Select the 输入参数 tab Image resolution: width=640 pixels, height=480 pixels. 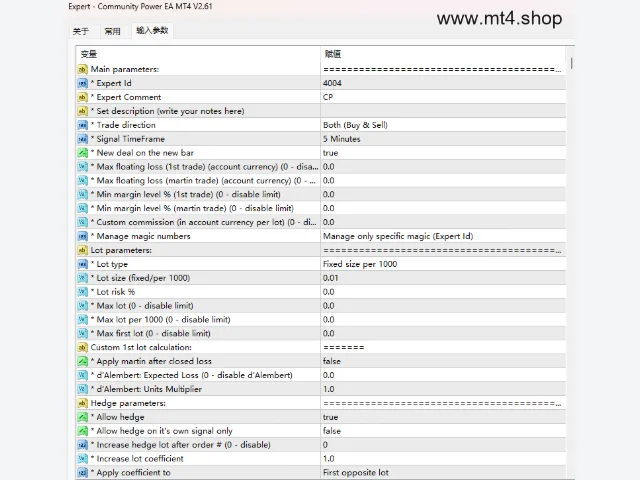(x=152, y=31)
